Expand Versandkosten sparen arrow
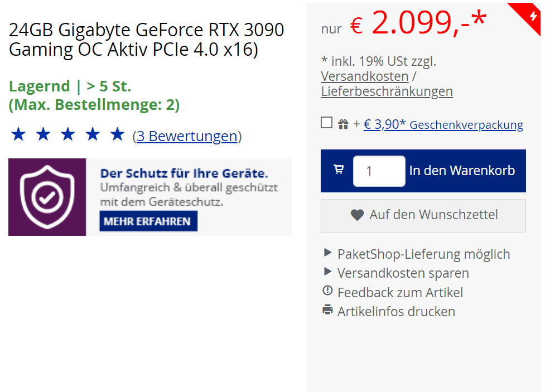The image size is (550, 392). (327, 272)
